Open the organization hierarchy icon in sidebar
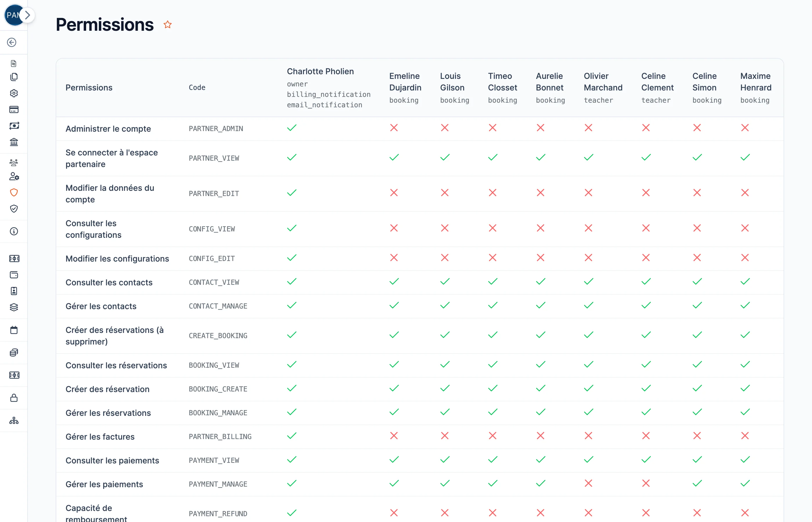This screenshot has height=522, width=812. (x=14, y=421)
